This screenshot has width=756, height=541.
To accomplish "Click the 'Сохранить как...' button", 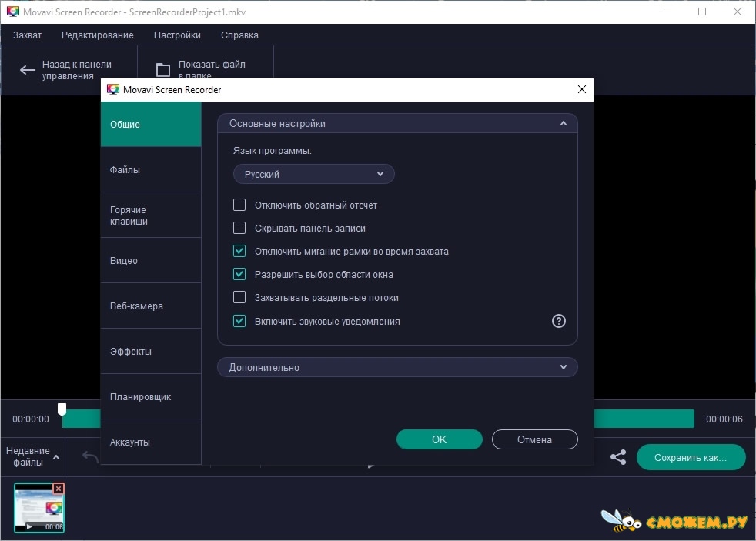I will coord(691,457).
